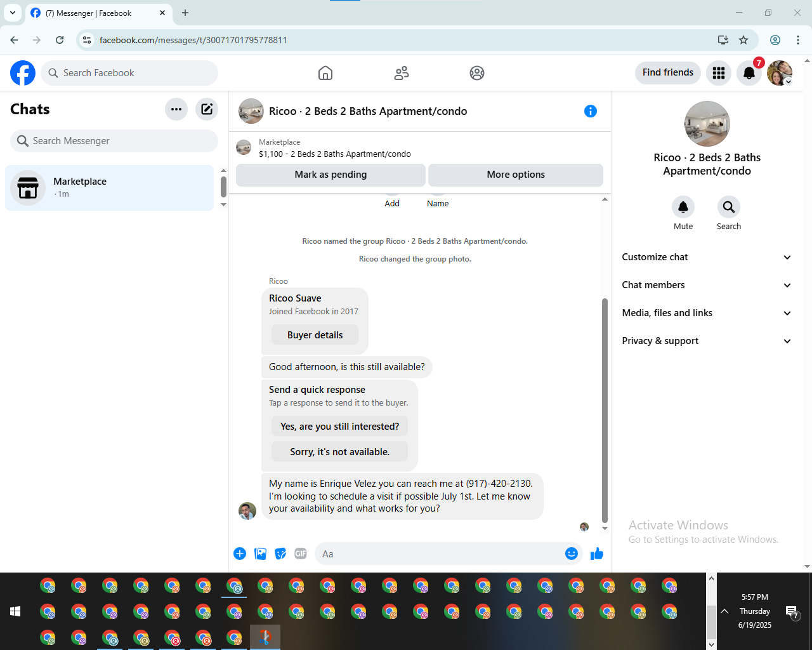Click the conversation messages scrollbar

[605, 410]
